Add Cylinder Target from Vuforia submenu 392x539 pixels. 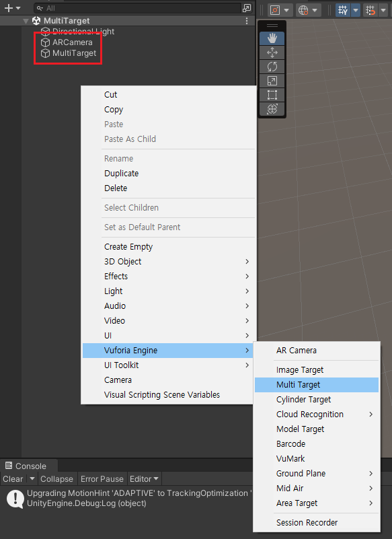(317, 400)
